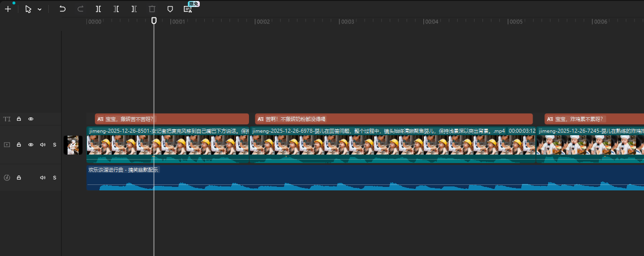644x256 pixels.
Task: Trim clip left of playhead
Action: pos(116,9)
